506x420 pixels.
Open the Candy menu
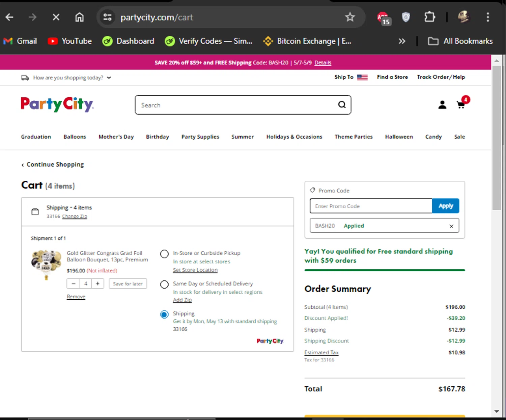click(433, 137)
